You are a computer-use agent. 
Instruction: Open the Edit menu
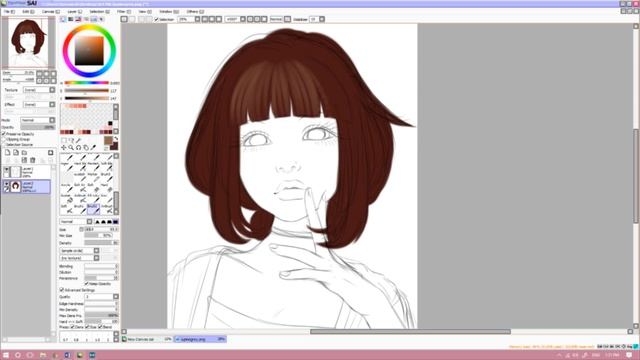[x=28, y=12]
